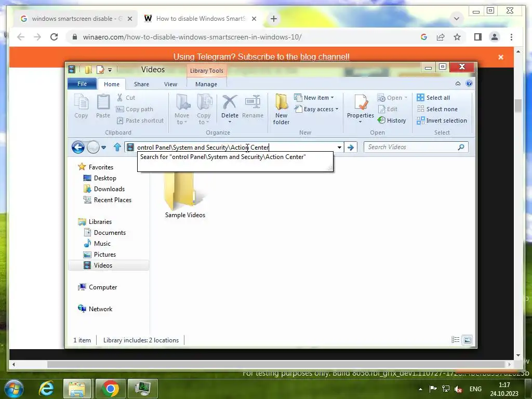The height and width of the screenshot is (399, 532).
Task: Select Computer in navigation pane
Action: 98,287
